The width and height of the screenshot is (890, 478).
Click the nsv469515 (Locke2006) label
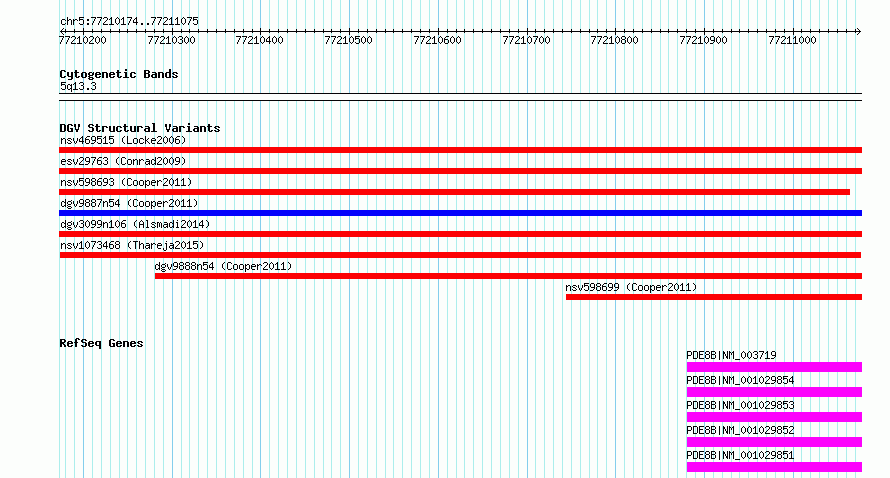click(x=123, y=140)
